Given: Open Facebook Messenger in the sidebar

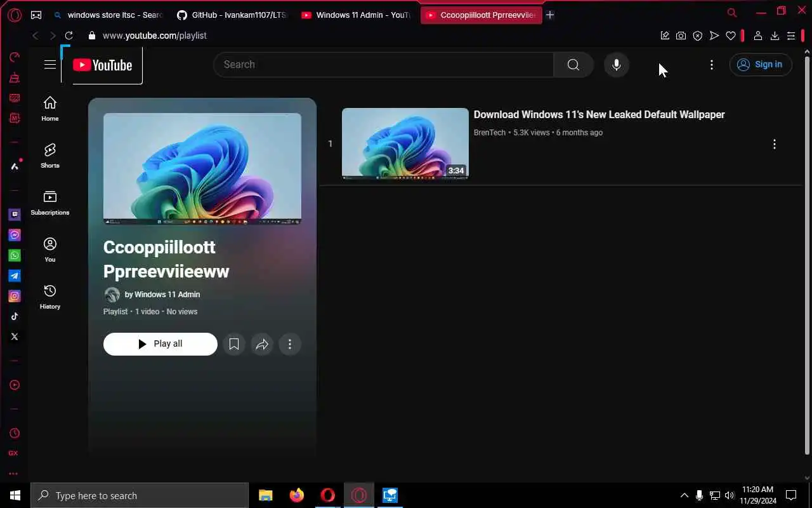Looking at the screenshot, I should (x=14, y=235).
